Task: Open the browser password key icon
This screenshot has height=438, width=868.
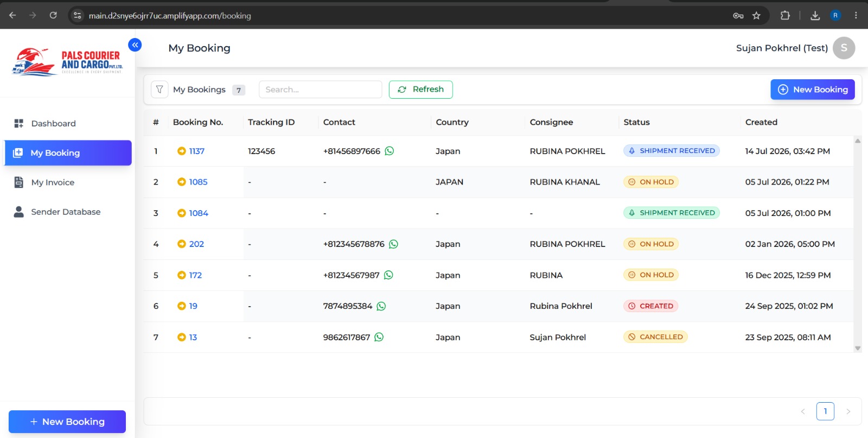Action: 738,15
